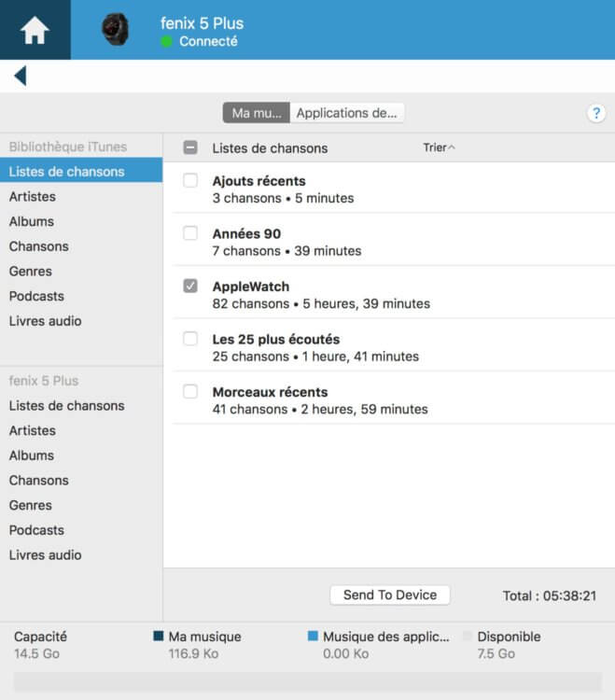Viewport: 615px width, 700px height.
Task: Click the 25 chansons • 1 heure, 41 minutes text
Action: 315,357
